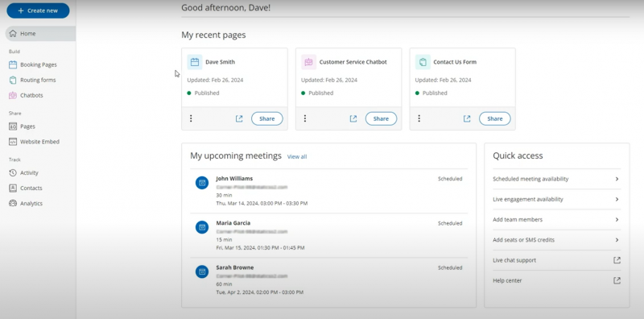Click the Analytics sidebar icon
Screen dimensions: 644x319
pos(13,204)
